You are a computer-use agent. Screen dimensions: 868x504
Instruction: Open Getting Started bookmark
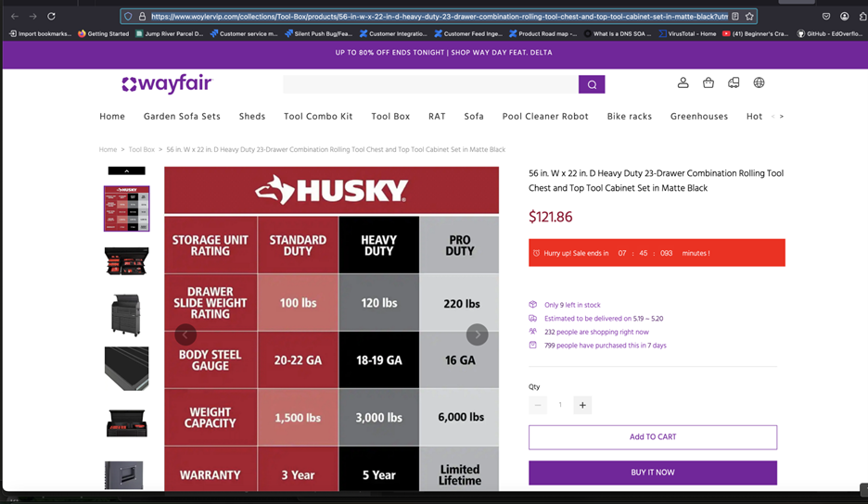coord(104,33)
